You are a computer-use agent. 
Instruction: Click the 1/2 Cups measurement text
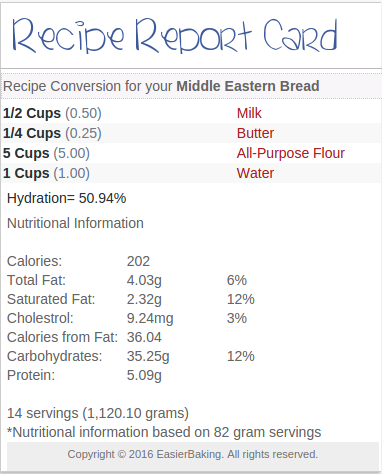pyautogui.click(x=32, y=113)
